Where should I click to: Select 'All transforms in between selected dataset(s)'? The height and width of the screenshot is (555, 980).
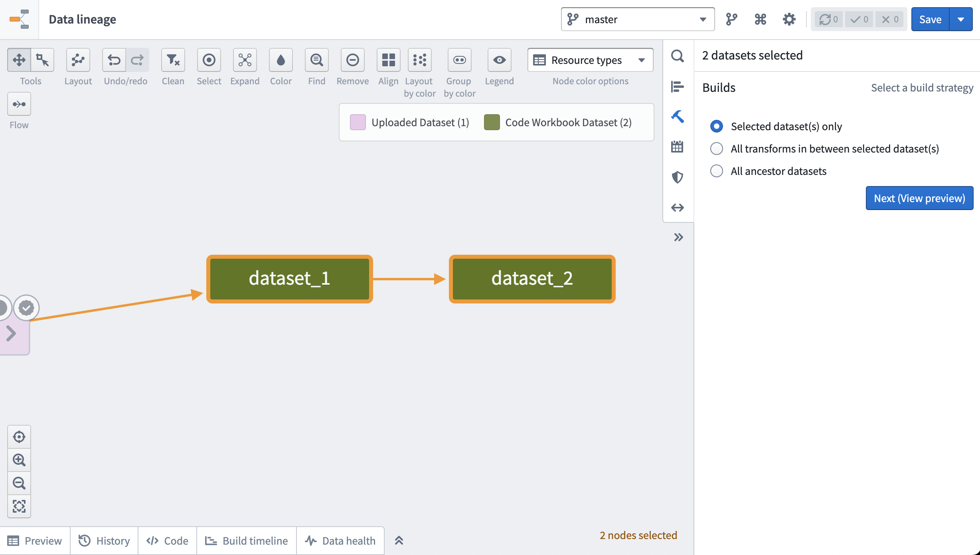tap(716, 148)
